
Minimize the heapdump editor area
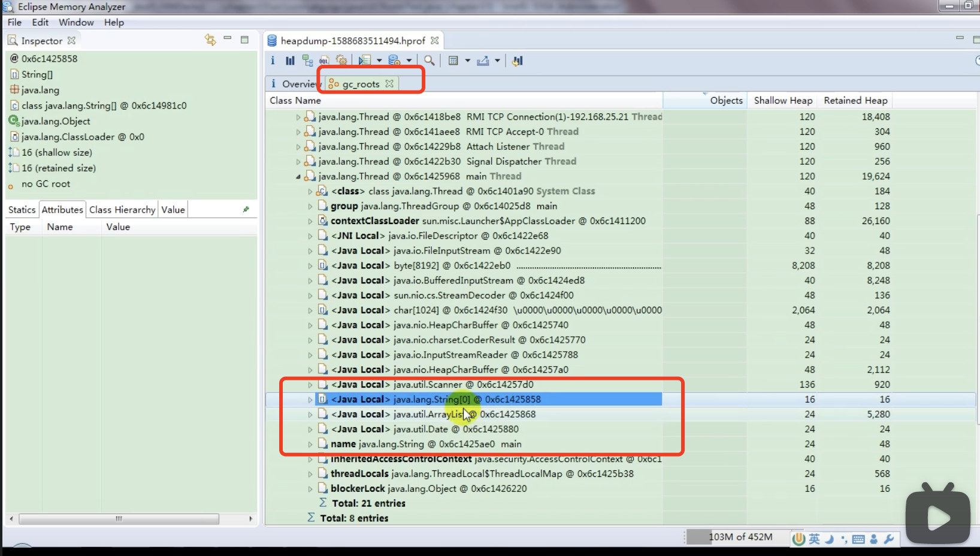click(x=960, y=38)
